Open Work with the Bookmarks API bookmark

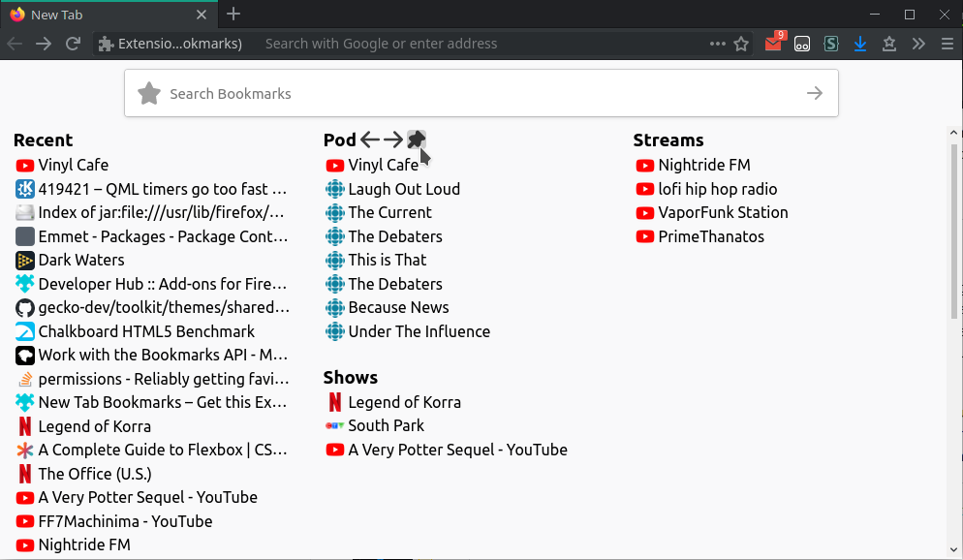click(152, 355)
